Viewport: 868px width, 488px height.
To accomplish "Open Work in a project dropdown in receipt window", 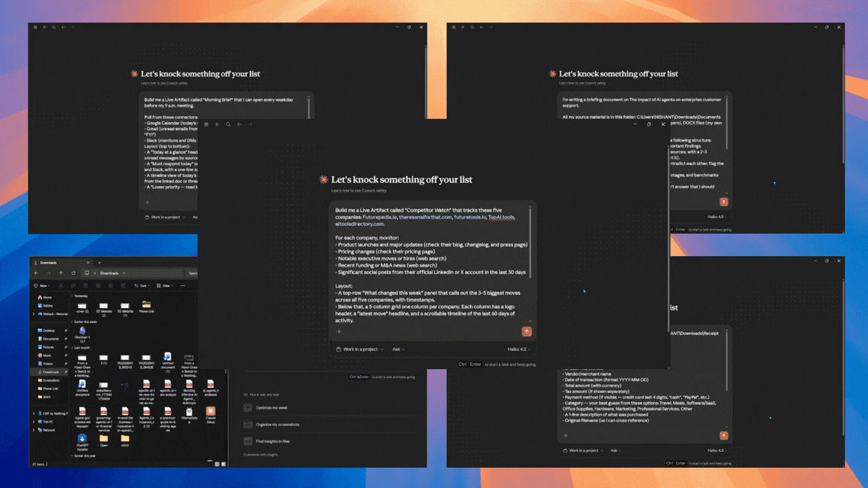I will click(583, 450).
